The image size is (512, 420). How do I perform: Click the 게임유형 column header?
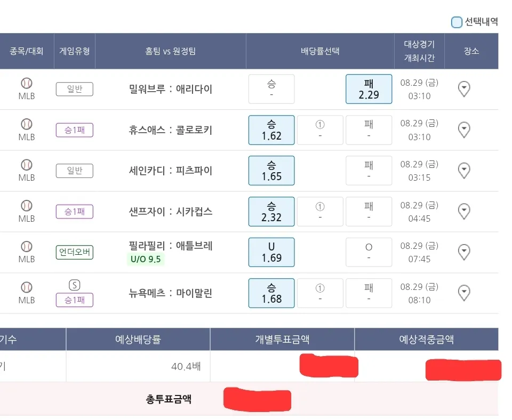(x=75, y=51)
